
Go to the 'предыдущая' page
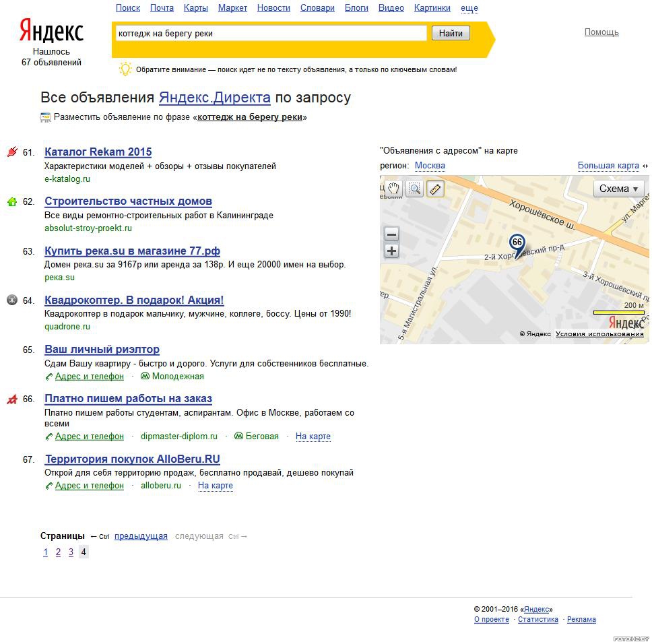coord(141,536)
